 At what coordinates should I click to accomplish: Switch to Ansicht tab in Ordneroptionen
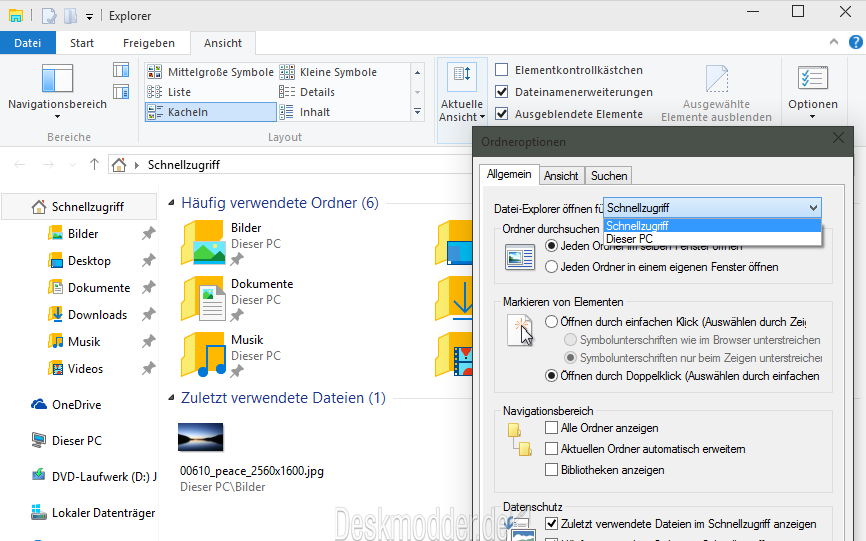(x=561, y=176)
